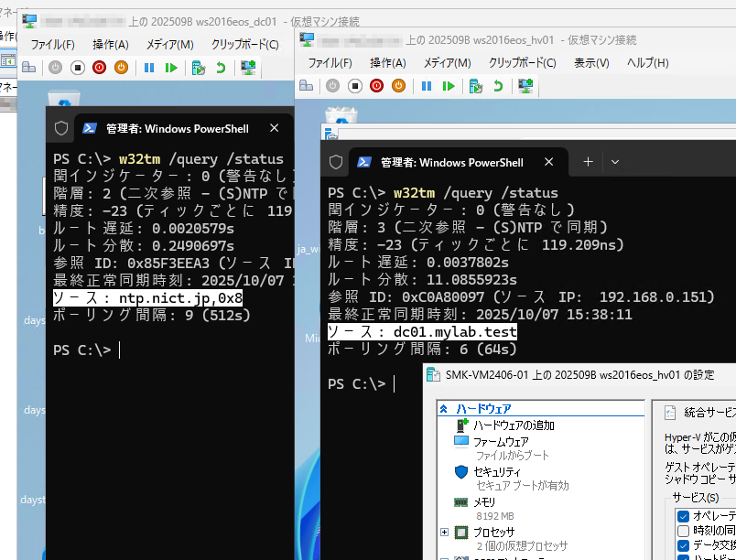The width and height of the screenshot is (736, 560).
Task: Uncheck the データ交換 service checkbox
Action: coord(683,546)
